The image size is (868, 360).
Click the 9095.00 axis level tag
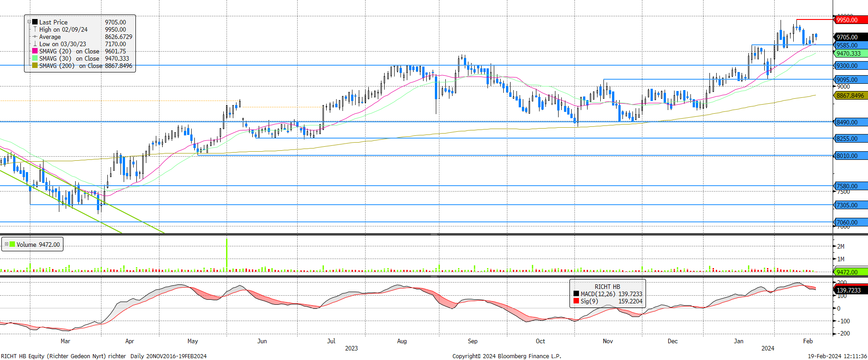tap(851, 80)
